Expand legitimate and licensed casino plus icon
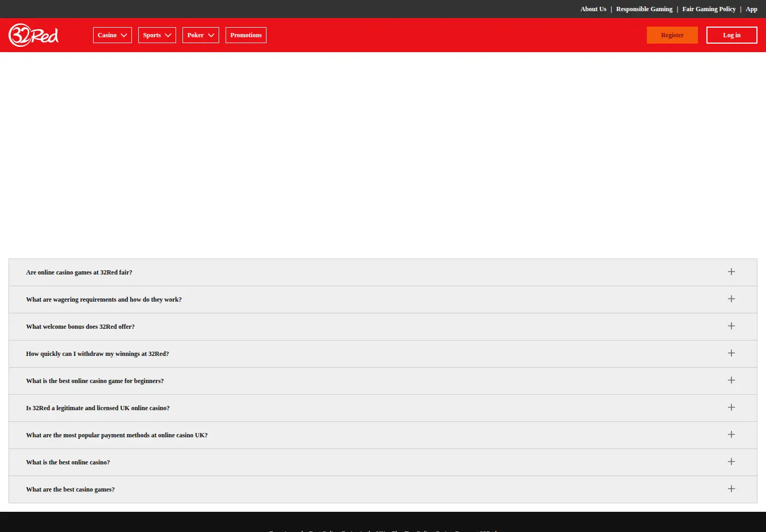The height and width of the screenshot is (532, 766). click(731, 408)
